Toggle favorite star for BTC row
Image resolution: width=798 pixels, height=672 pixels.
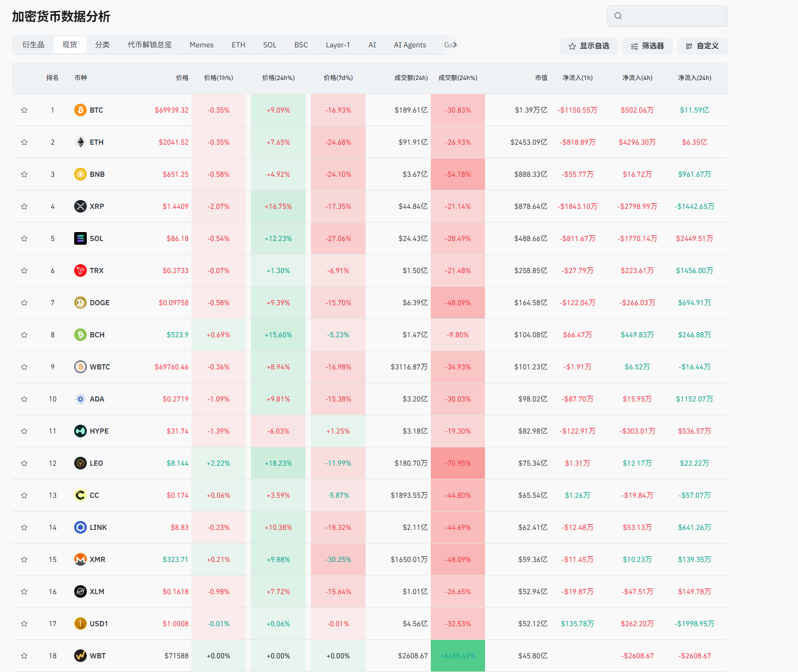coord(24,110)
